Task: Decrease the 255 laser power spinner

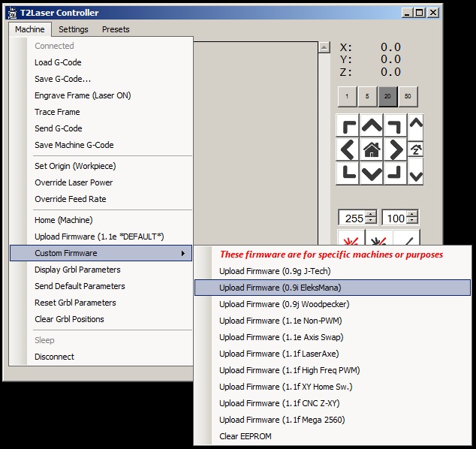Action: [370, 221]
